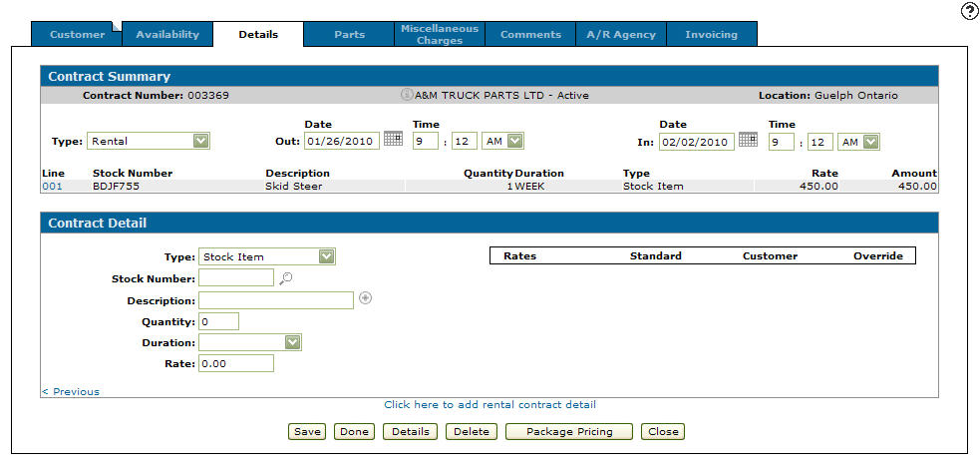Click the In time hour field
The image size is (980, 466).
(782, 142)
